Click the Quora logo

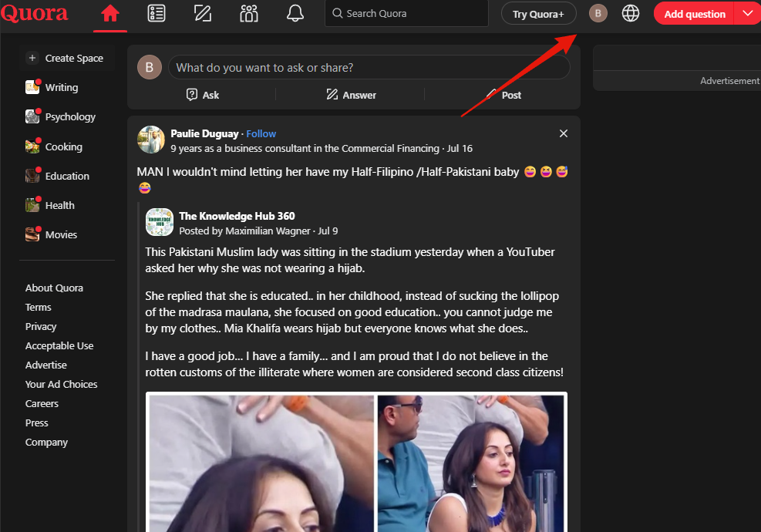point(34,13)
